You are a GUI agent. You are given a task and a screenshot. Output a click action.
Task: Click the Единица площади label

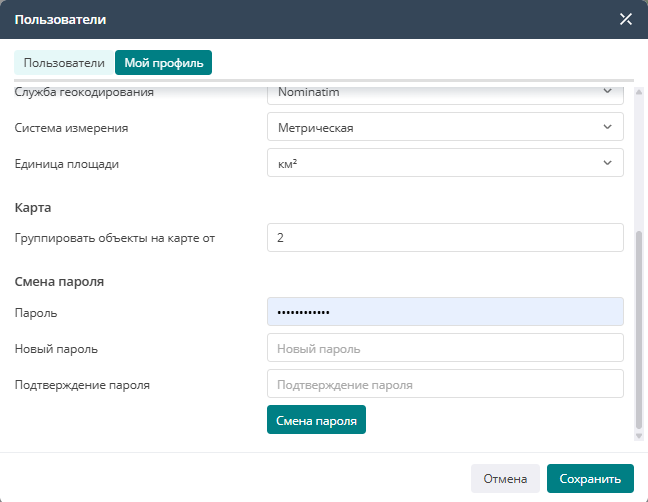click(67, 164)
